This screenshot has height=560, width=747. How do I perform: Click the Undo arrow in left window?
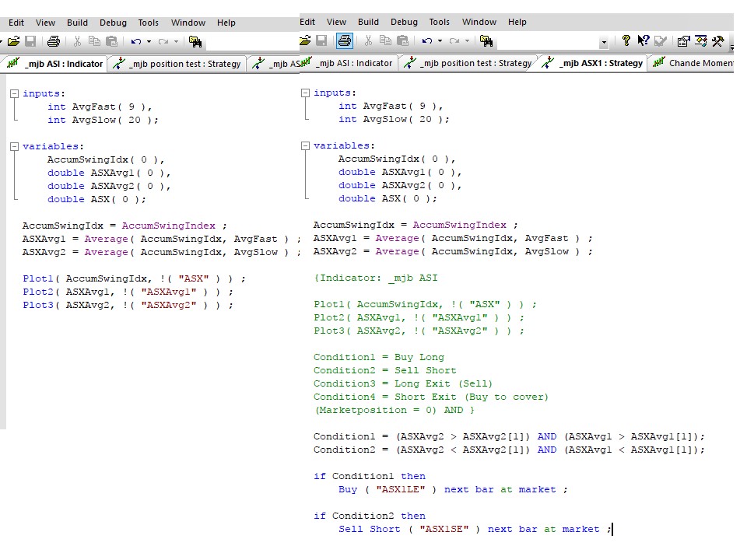click(136, 41)
